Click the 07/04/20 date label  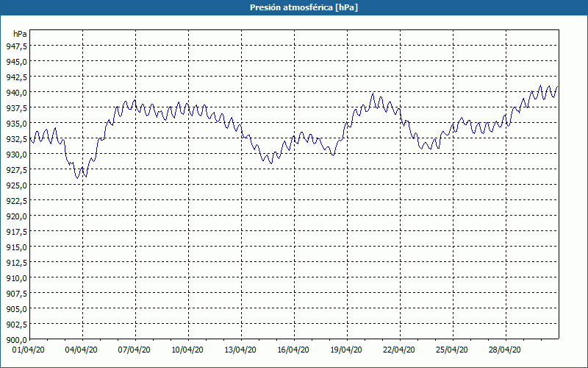pos(135,350)
